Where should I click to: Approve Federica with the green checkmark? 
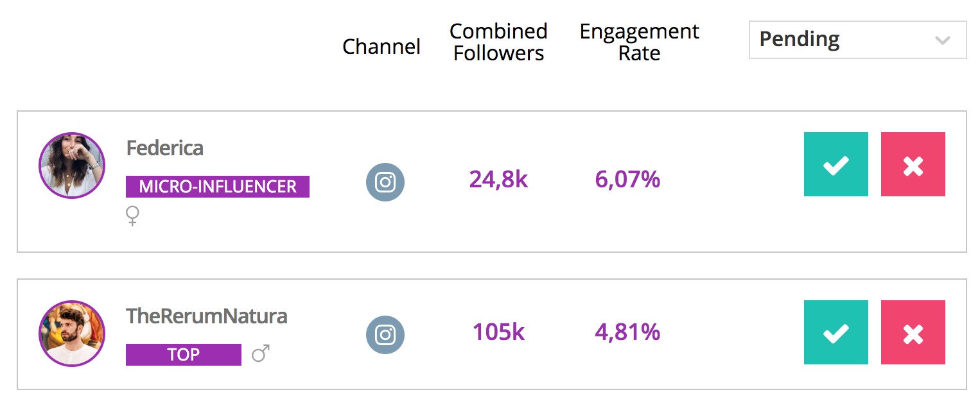[x=836, y=164]
